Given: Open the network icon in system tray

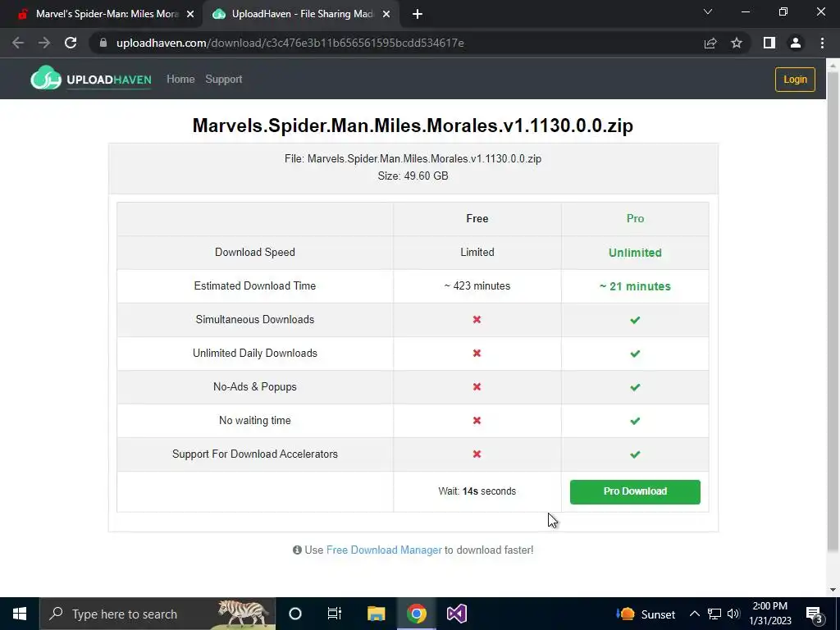Looking at the screenshot, I should (x=714, y=614).
